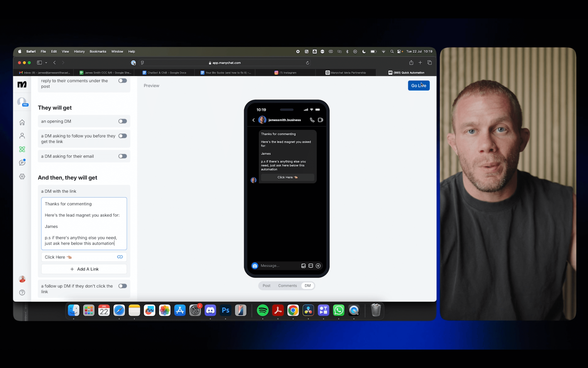The image size is (588, 368).
Task: Open Spotify from the dock
Action: click(263, 310)
